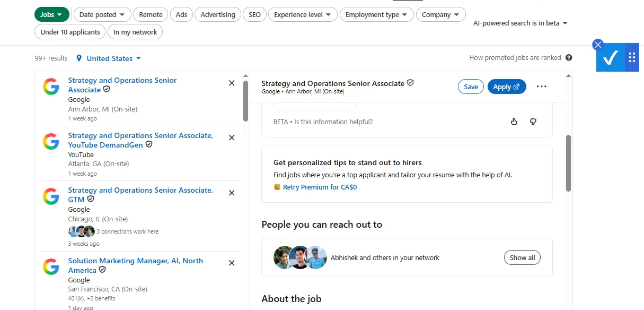Toggle the Advertising filter pill

pos(218,15)
